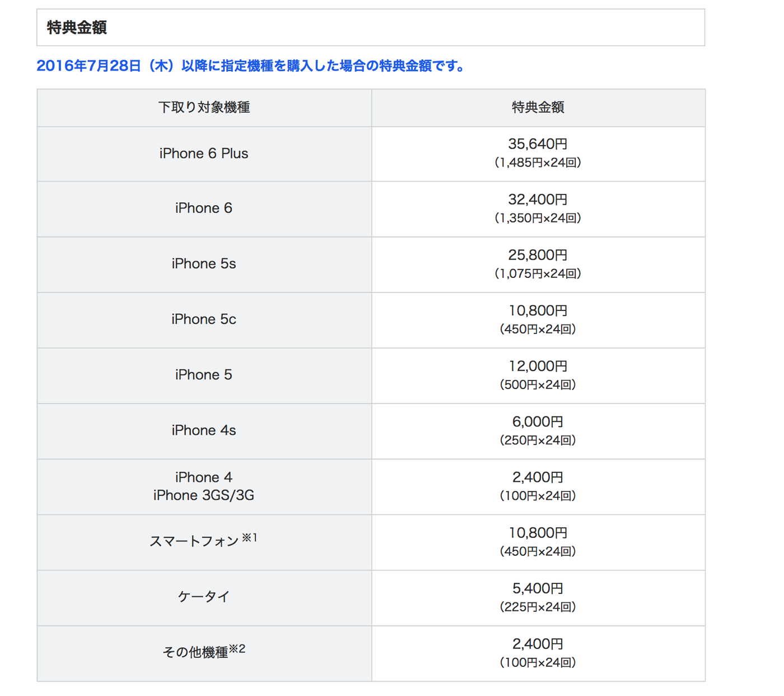Select the iPhone 5s row label
This screenshot has height=696, width=784.
(x=204, y=264)
